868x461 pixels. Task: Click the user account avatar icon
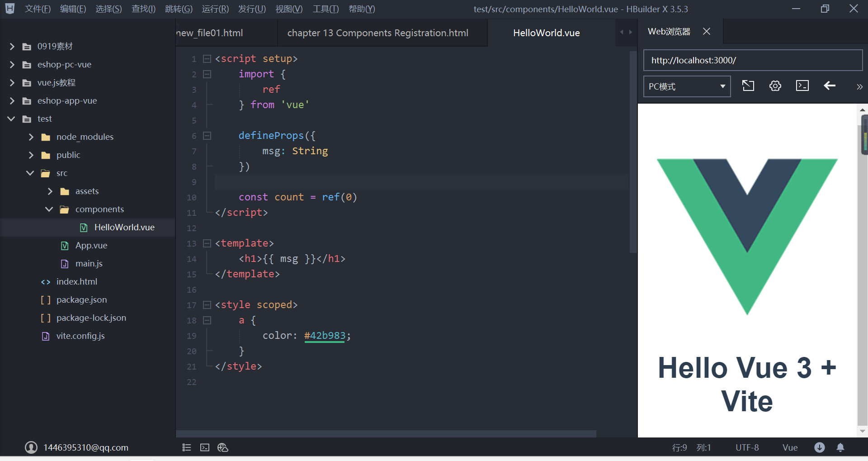tap(31, 447)
